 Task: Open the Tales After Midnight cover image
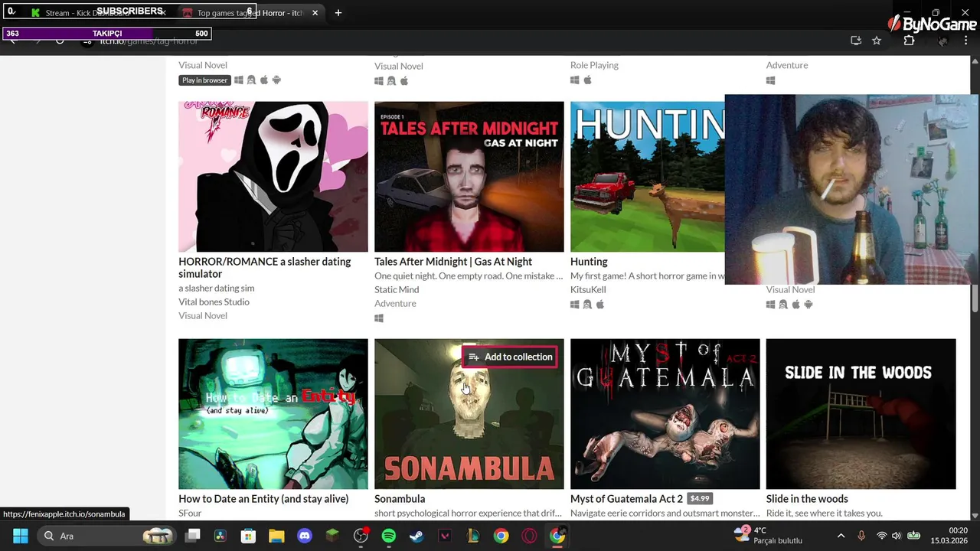click(469, 177)
